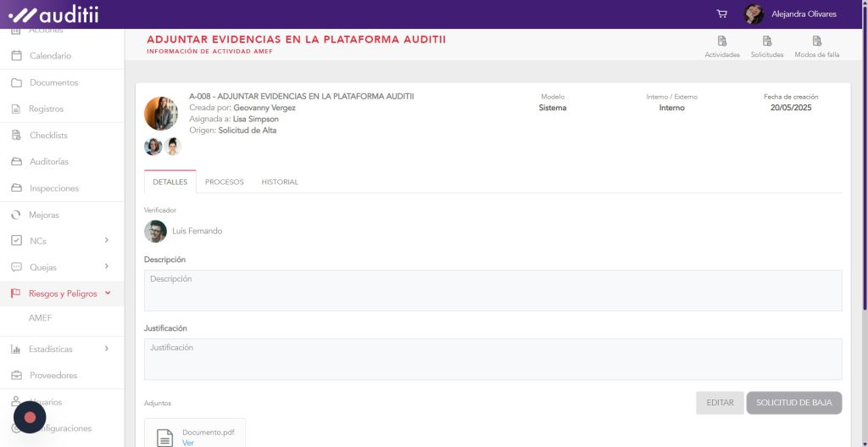The width and height of the screenshot is (868, 447).
Task: Click the Documentos folder icon
Action: (16, 83)
